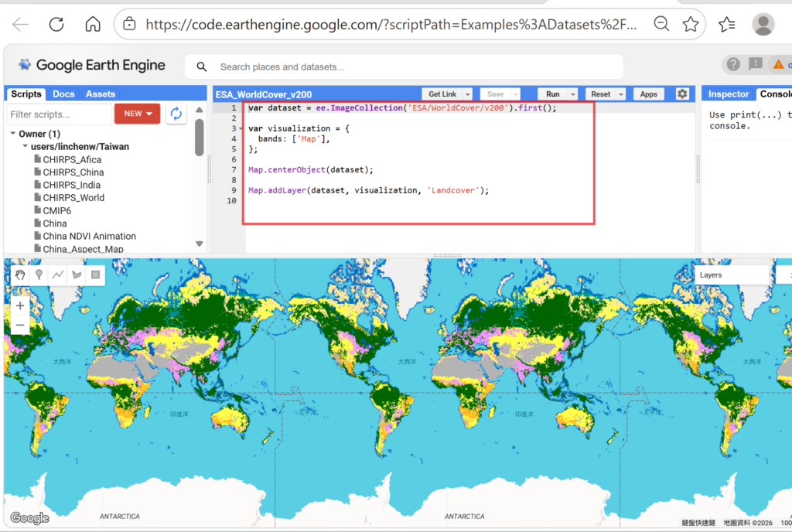Zoom out on the map
The image size is (792, 532).
20,326
